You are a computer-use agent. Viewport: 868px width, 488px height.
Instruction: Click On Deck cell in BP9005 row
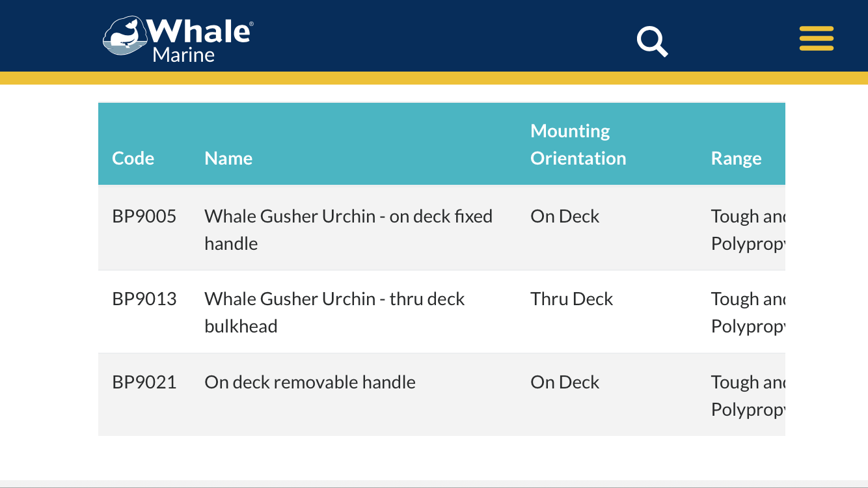point(565,216)
